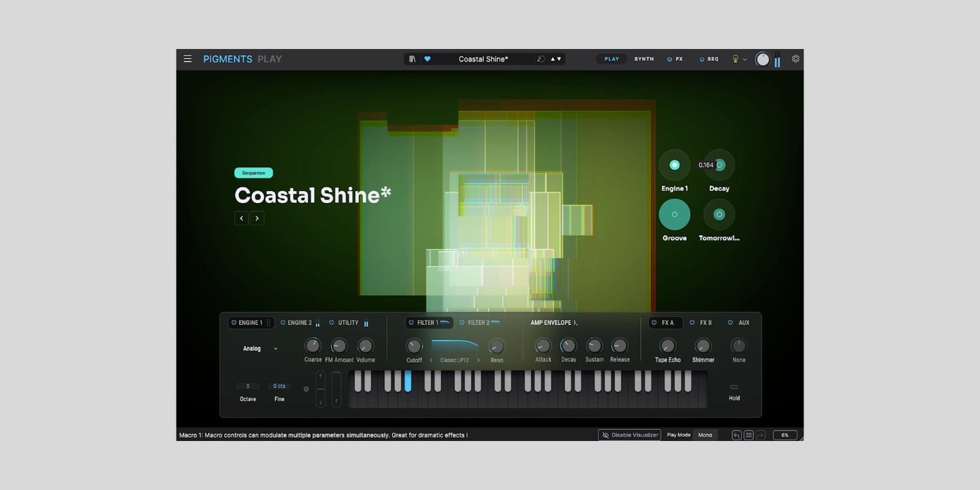Toggle FILTER 1 power button
980x490 pixels.
click(x=411, y=323)
